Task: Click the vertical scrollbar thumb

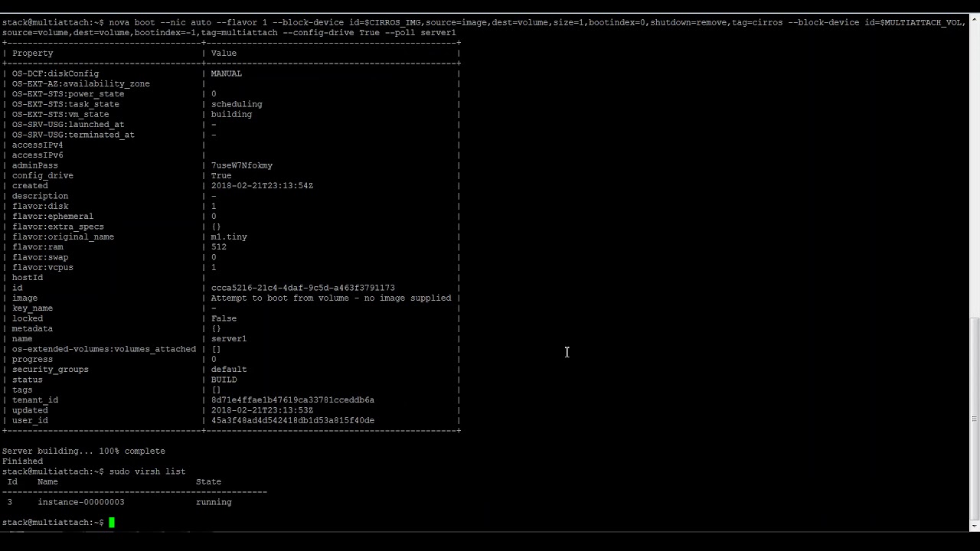Action: pos(975,419)
